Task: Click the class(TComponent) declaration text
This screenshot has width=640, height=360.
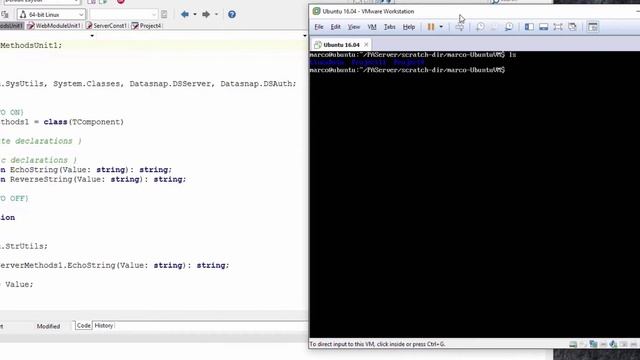Action: (x=84, y=122)
